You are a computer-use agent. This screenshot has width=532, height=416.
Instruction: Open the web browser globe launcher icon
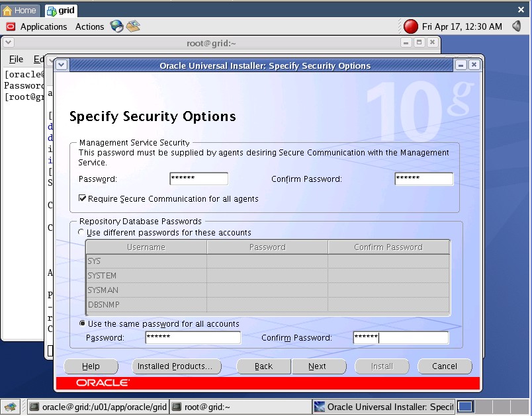coord(117,26)
